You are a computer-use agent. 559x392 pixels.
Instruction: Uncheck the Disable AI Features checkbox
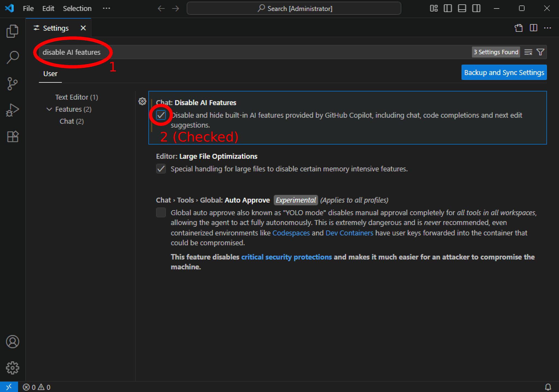(161, 115)
